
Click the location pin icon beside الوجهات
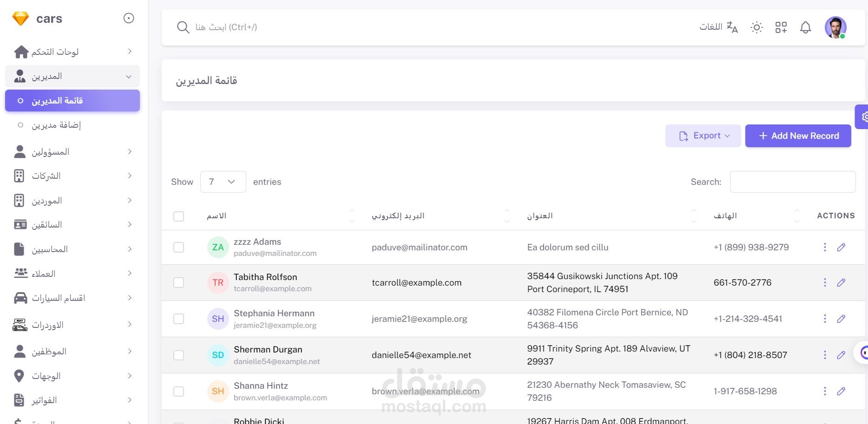coord(19,376)
